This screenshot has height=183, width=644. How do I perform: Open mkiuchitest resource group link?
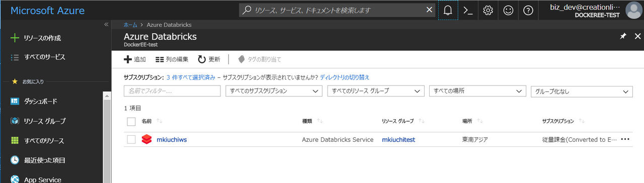coord(398,139)
